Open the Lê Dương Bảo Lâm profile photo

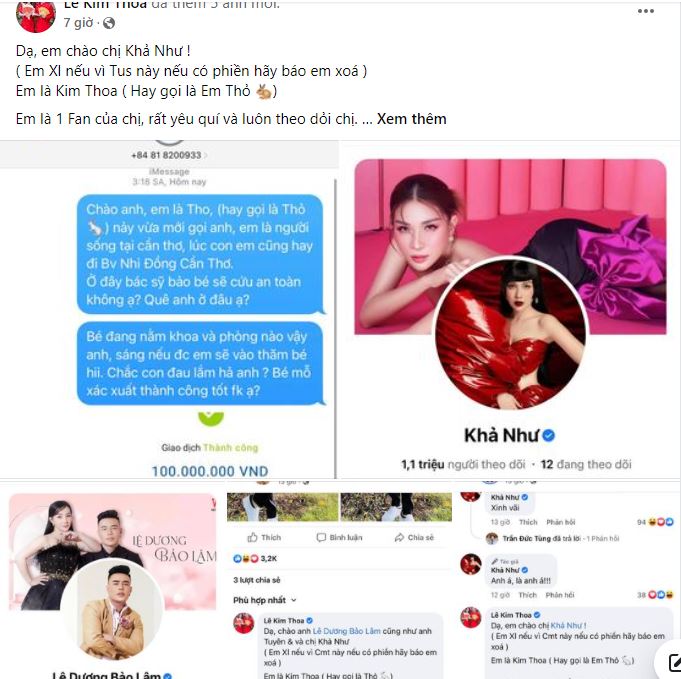pos(112,580)
